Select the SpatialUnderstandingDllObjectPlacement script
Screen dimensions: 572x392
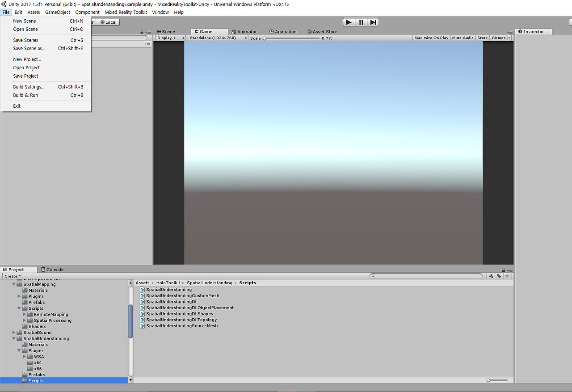click(187, 308)
